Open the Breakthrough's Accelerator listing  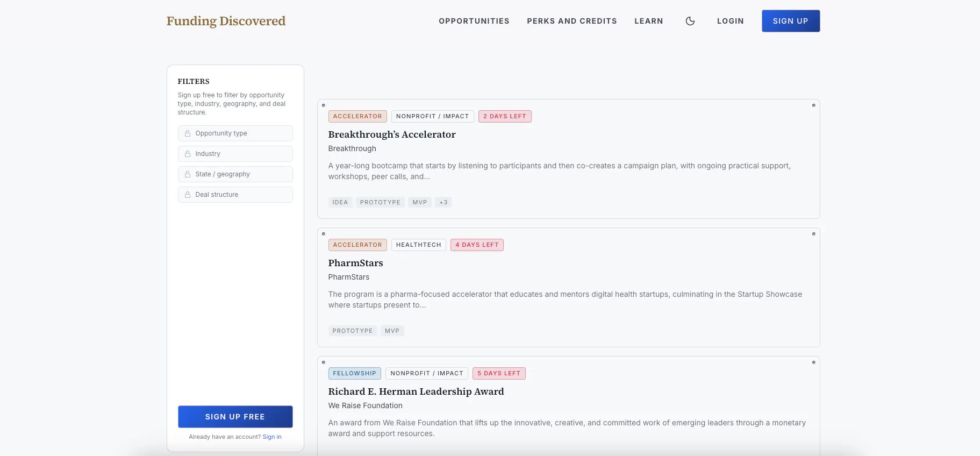pyautogui.click(x=391, y=134)
